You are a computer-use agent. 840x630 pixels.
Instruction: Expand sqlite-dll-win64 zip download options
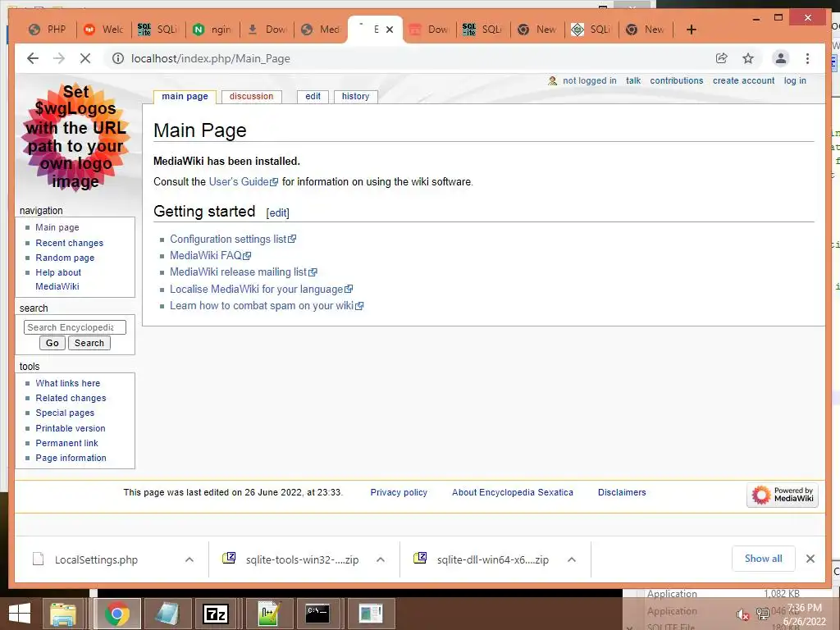(x=572, y=559)
